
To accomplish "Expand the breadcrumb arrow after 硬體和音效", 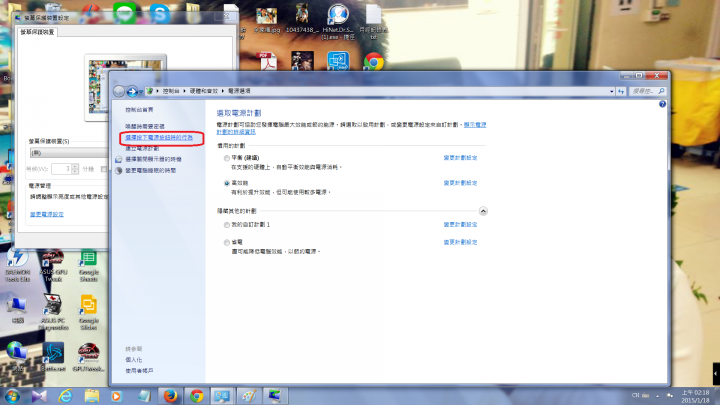I will [223, 91].
